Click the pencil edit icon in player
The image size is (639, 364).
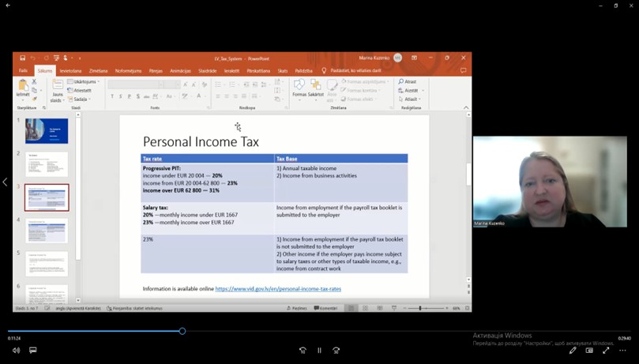pos(573,351)
